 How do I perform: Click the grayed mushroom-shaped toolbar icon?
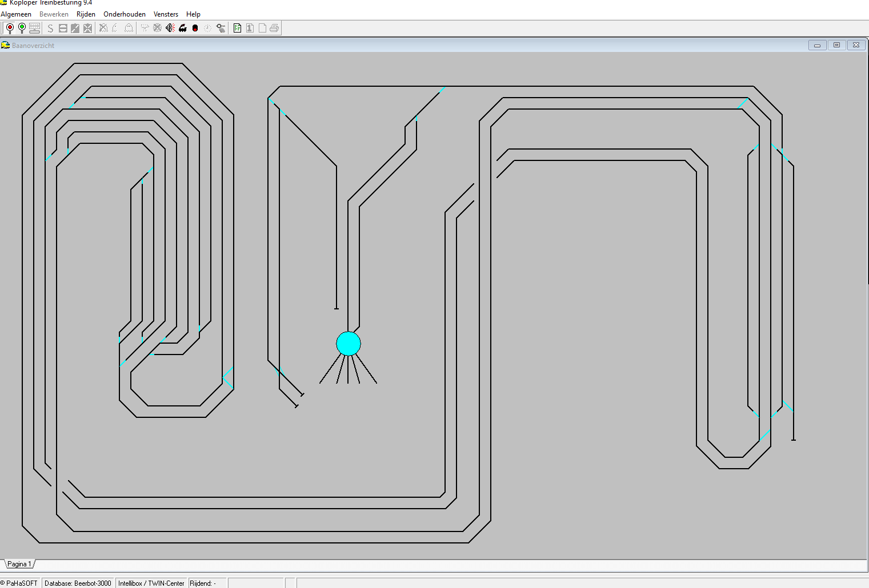(145, 28)
